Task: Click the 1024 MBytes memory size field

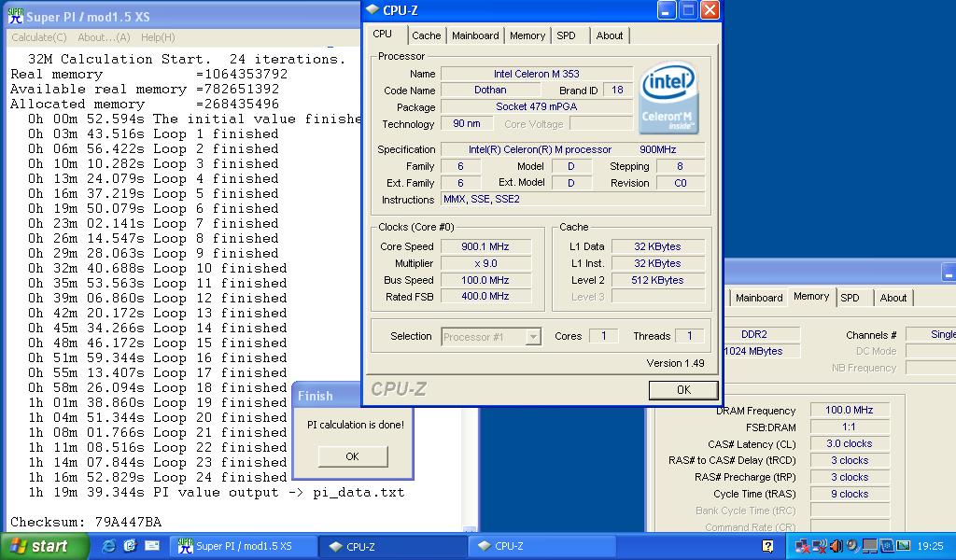Action: pos(761,351)
